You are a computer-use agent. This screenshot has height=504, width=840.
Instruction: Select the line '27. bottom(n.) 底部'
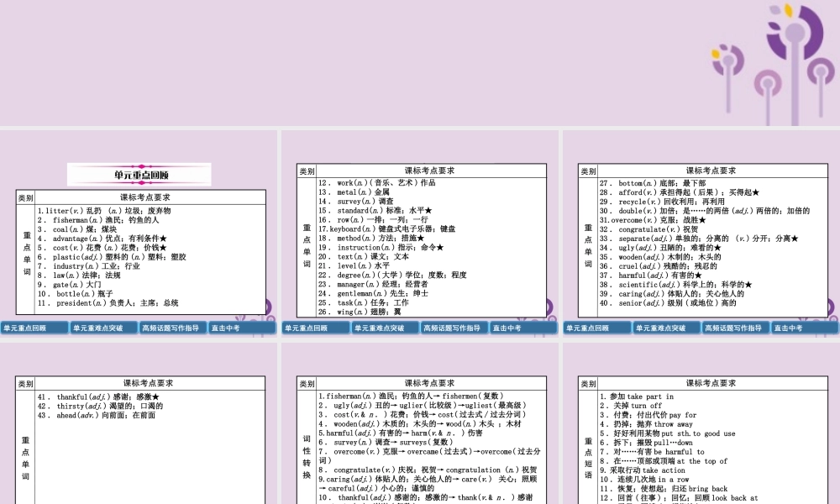pyautogui.click(x=653, y=183)
